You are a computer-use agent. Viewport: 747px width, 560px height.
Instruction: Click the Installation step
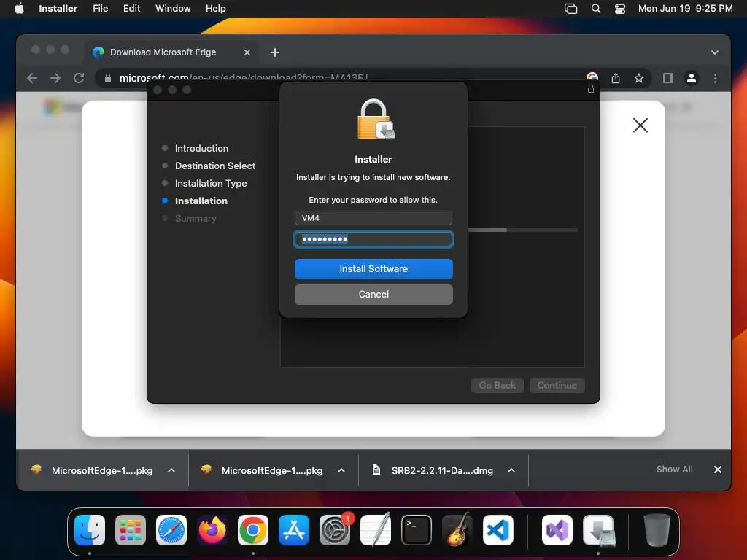tap(201, 201)
